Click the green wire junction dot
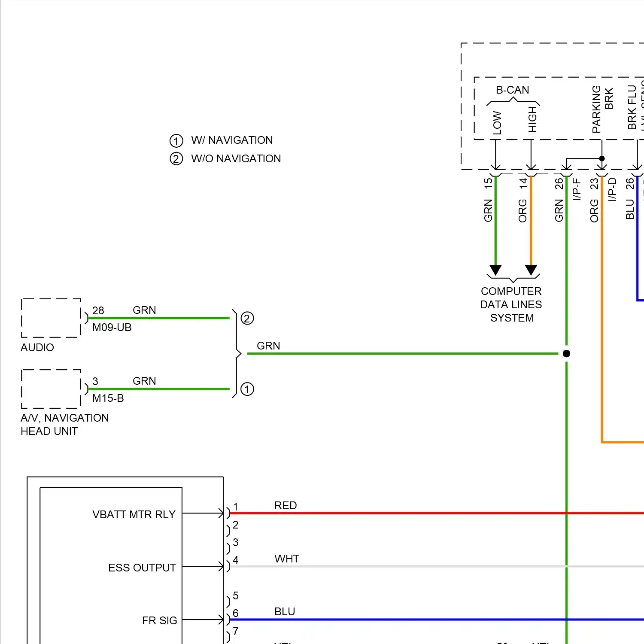This screenshot has height=644, width=644. [567, 354]
